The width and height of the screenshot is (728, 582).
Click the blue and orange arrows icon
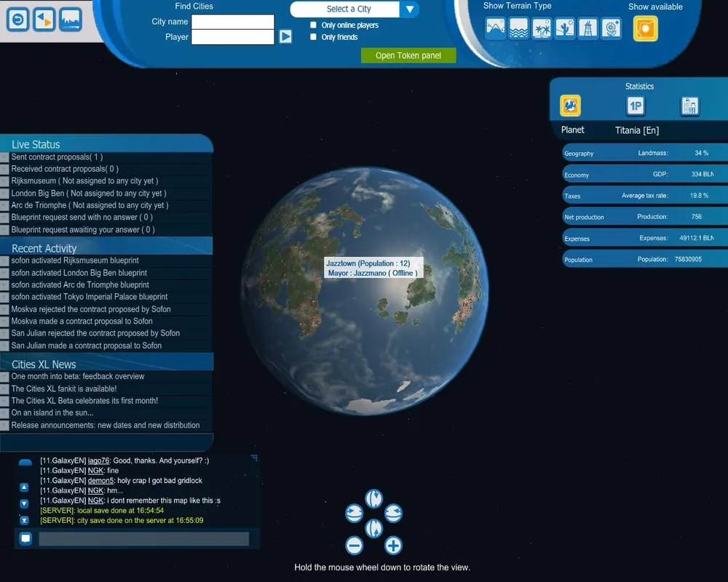[44, 20]
